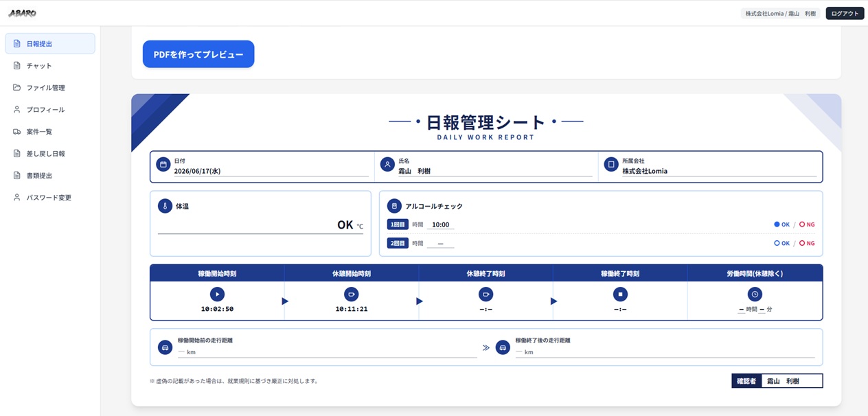Image resolution: width=868 pixels, height=416 pixels.
Task: Click the 1回目 label badge
Action: 398,224
